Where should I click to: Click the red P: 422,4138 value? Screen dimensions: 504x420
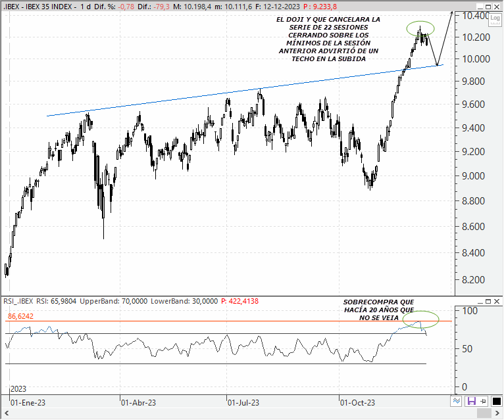[x=239, y=301]
